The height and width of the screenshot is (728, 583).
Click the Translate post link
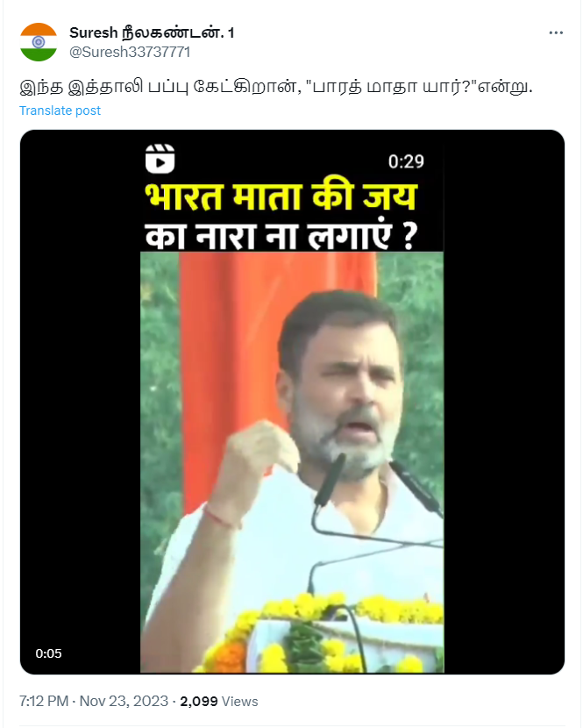tap(60, 111)
